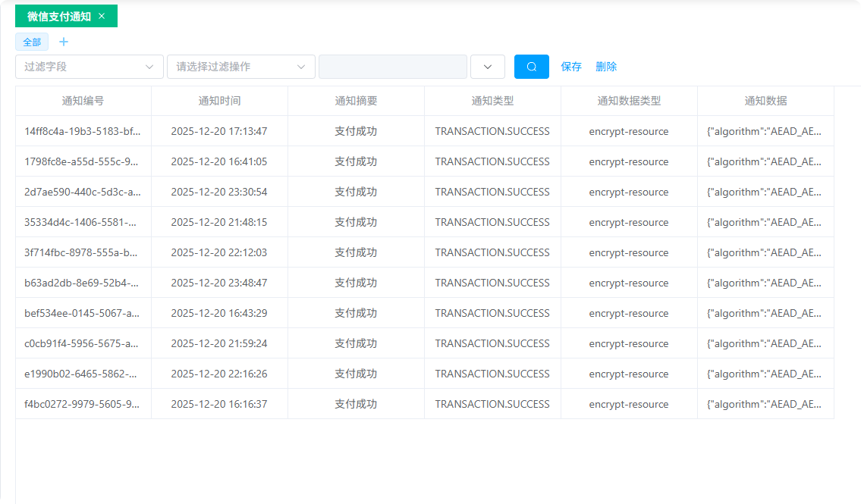Image resolution: width=861 pixels, height=504 pixels.
Task: Select row with ID 14ff8c4a-19b3-5183
Action: [83, 131]
